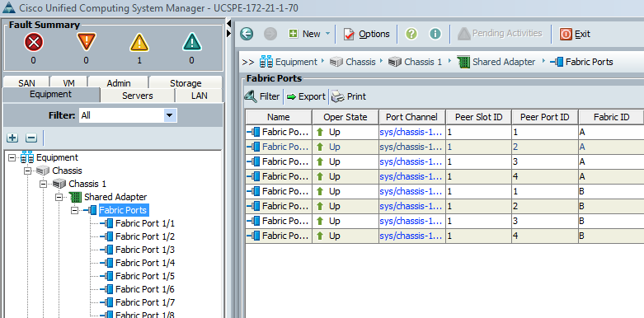Sort by the Peer Slot ID column
The image size is (644, 318).
pos(478,117)
